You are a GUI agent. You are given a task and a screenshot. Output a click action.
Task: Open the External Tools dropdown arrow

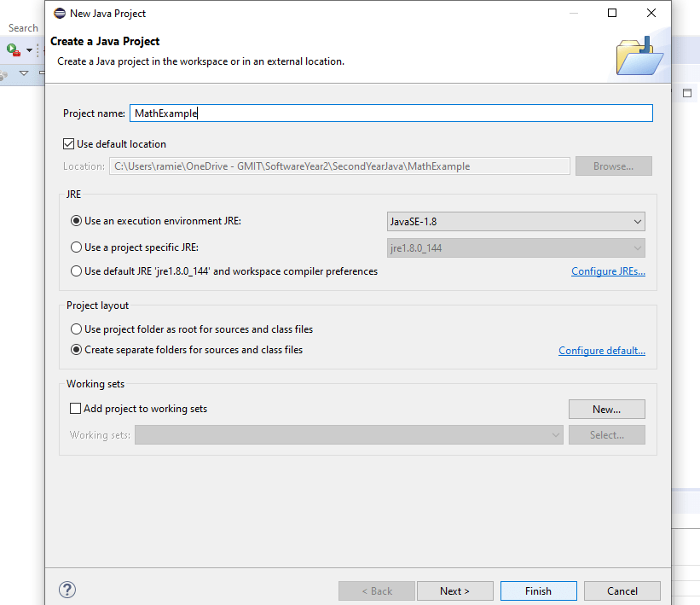(x=29, y=50)
